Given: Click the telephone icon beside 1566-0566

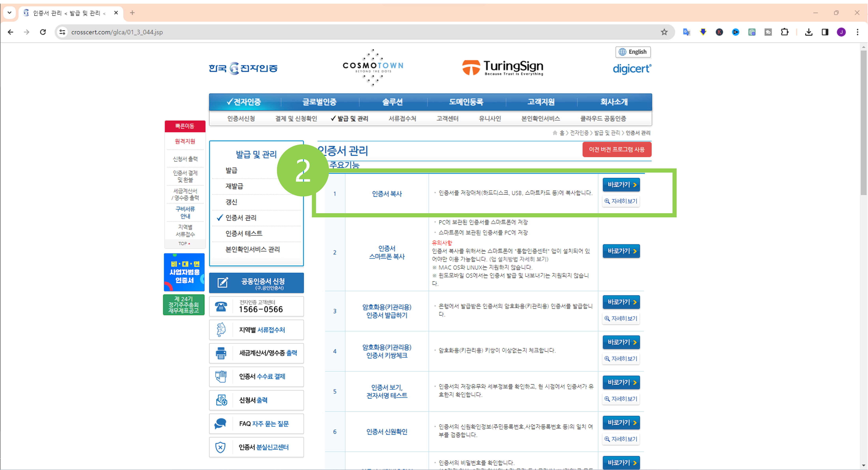Looking at the screenshot, I should 221,306.
